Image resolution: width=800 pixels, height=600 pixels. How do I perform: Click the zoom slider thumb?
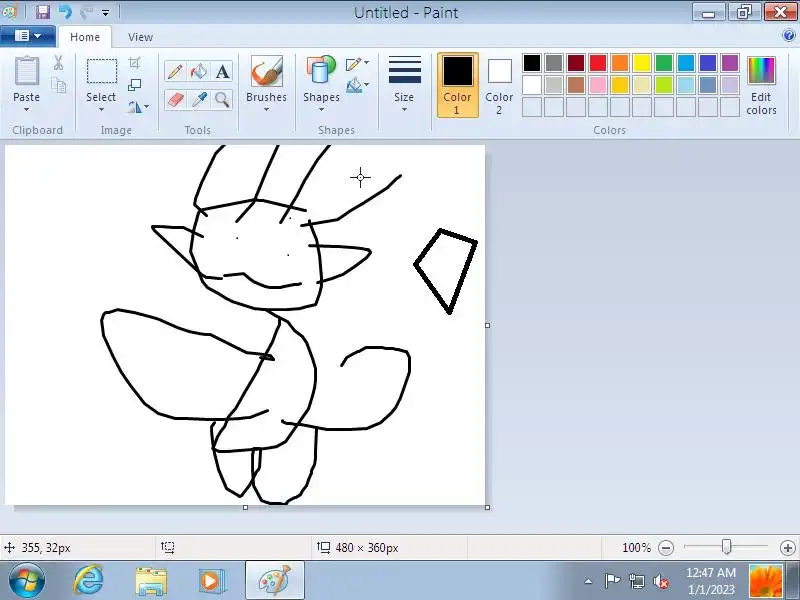[x=727, y=547]
